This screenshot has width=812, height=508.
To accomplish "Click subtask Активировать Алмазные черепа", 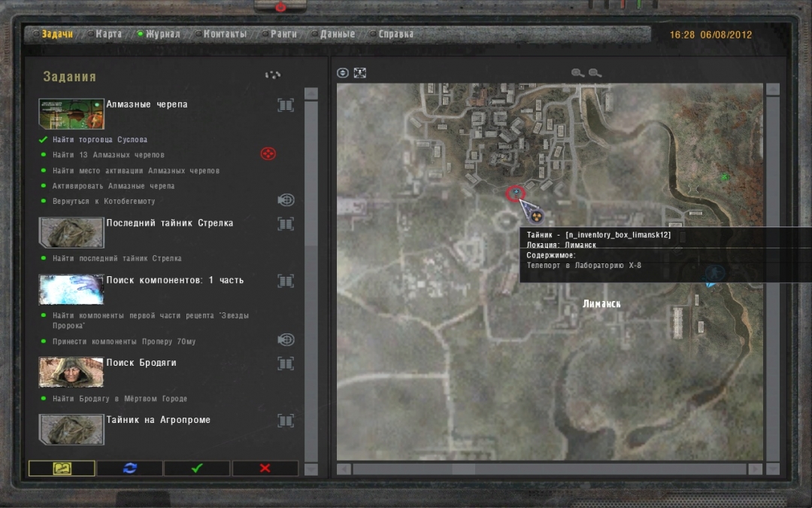I will [114, 186].
